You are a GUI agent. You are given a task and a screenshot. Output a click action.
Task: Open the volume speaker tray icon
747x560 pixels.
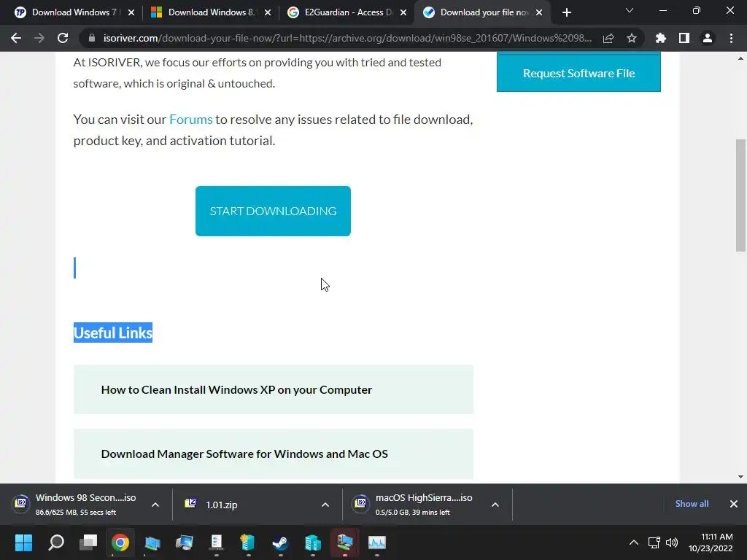672,542
